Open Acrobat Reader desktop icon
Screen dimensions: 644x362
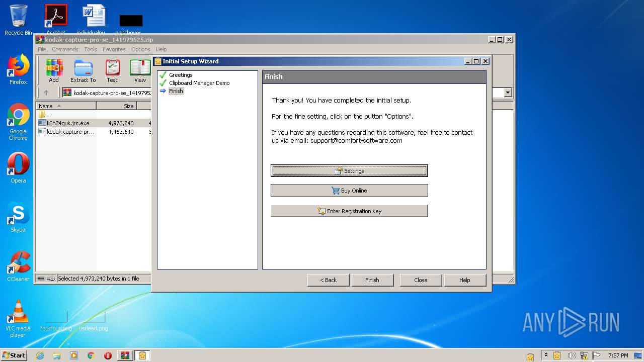click(x=56, y=19)
